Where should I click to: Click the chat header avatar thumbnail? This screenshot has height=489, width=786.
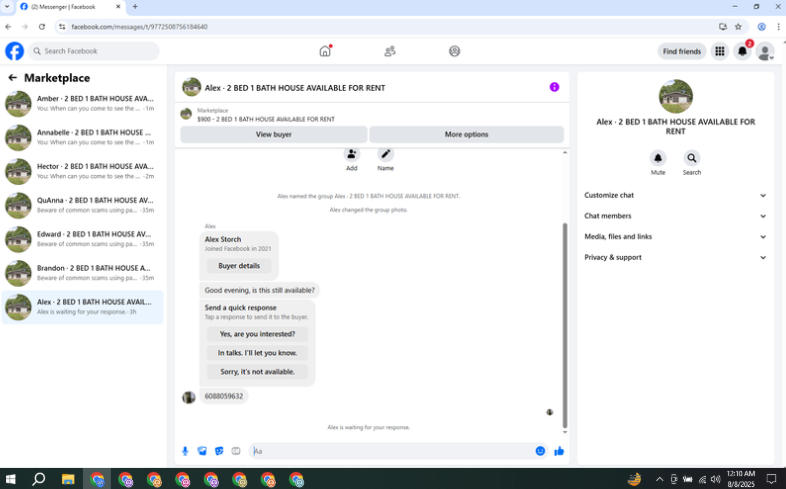pyautogui.click(x=191, y=87)
